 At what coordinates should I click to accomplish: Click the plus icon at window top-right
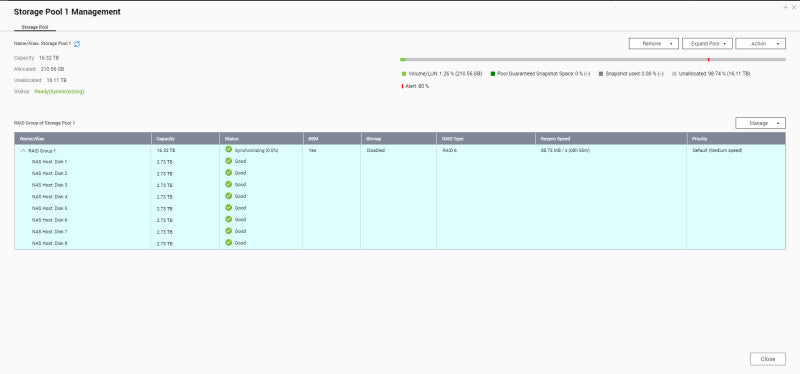pos(785,8)
